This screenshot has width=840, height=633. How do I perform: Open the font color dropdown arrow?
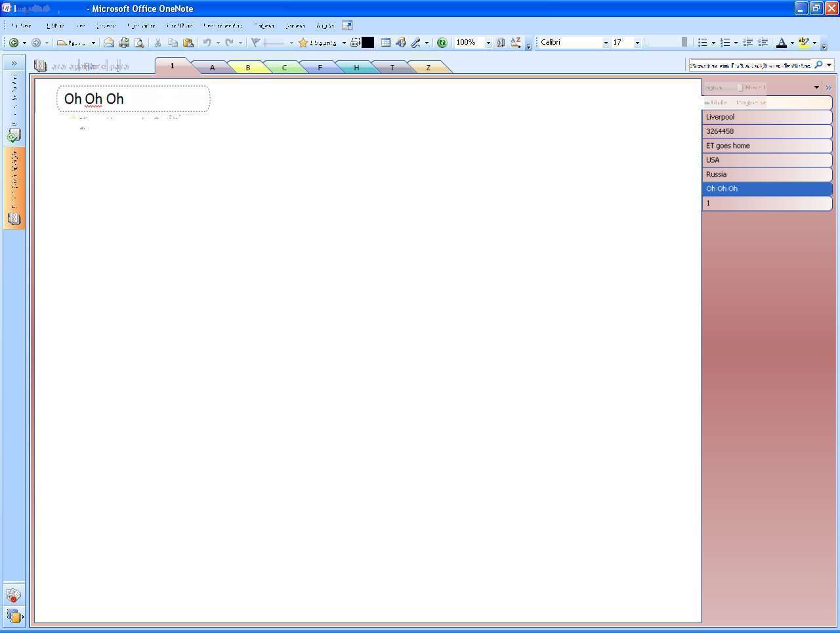pyautogui.click(x=792, y=43)
